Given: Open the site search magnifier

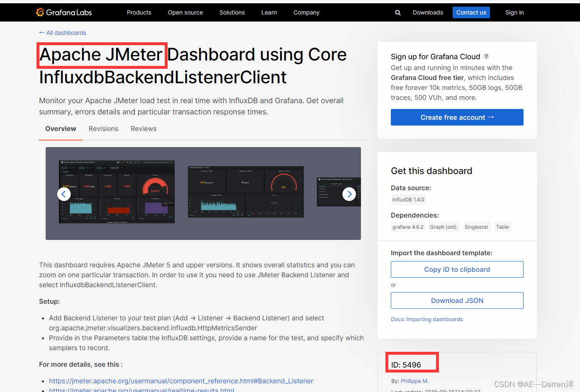Looking at the screenshot, I should [x=397, y=12].
